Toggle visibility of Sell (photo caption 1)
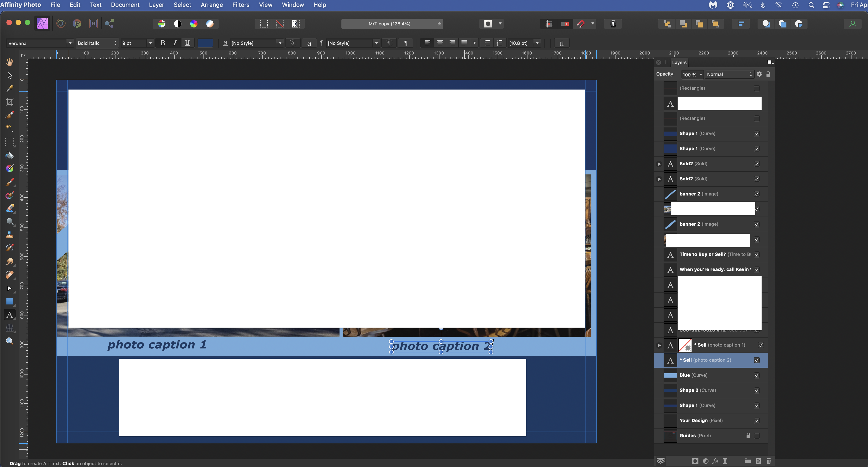The width and height of the screenshot is (868, 467). click(x=761, y=345)
